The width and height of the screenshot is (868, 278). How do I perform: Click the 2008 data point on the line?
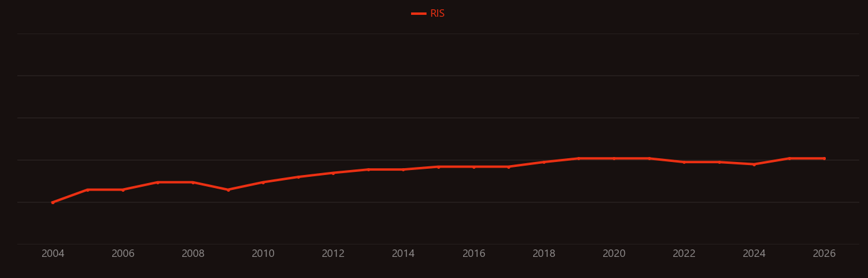coord(193,182)
